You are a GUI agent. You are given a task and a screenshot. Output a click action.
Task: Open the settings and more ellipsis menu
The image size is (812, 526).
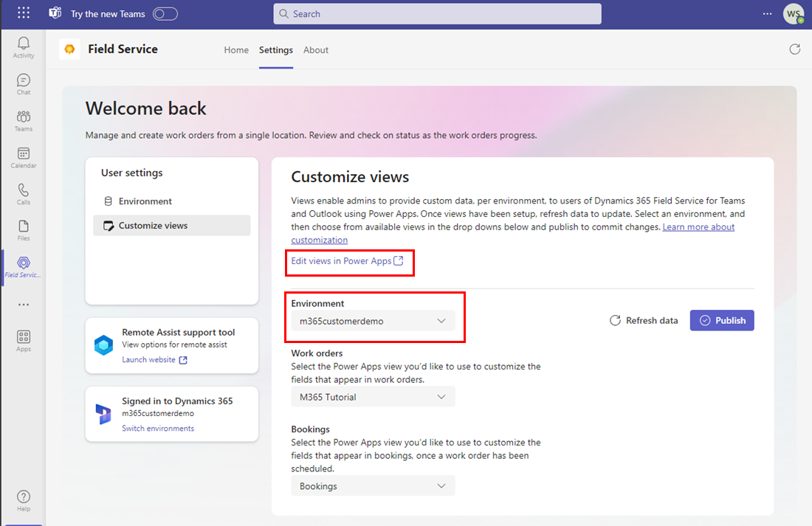(x=768, y=14)
